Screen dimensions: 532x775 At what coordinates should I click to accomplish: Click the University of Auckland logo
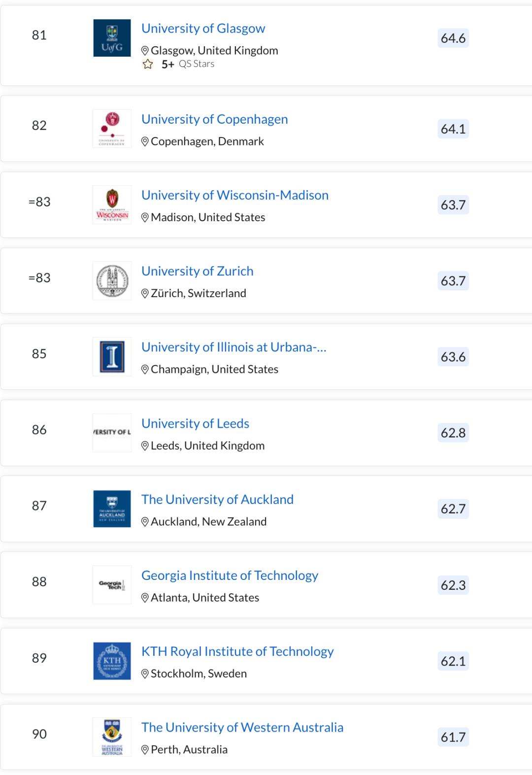click(x=112, y=508)
